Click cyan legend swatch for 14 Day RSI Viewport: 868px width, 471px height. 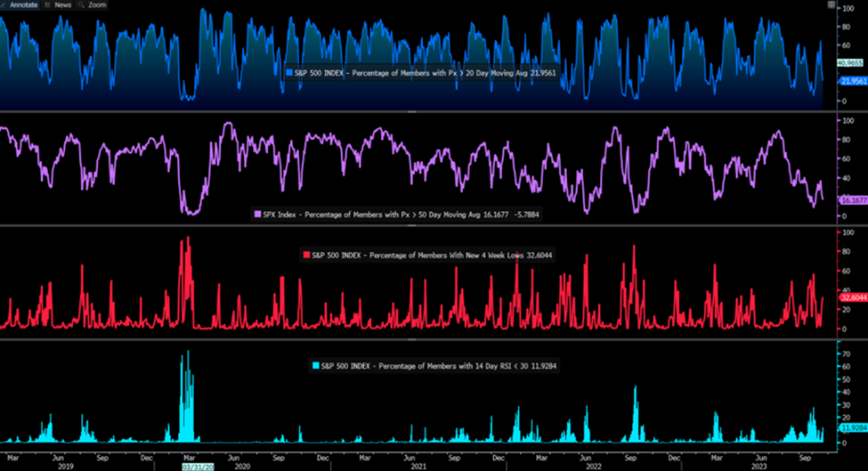pyautogui.click(x=314, y=365)
